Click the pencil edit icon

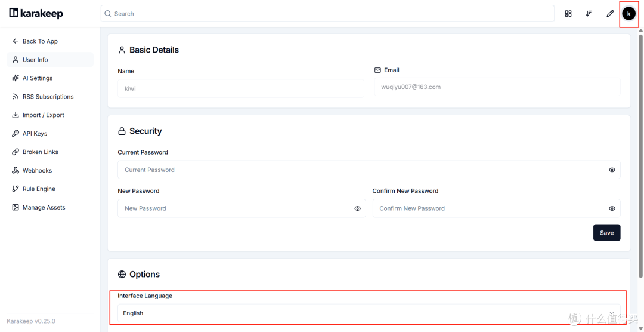pyautogui.click(x=610, y=13)
